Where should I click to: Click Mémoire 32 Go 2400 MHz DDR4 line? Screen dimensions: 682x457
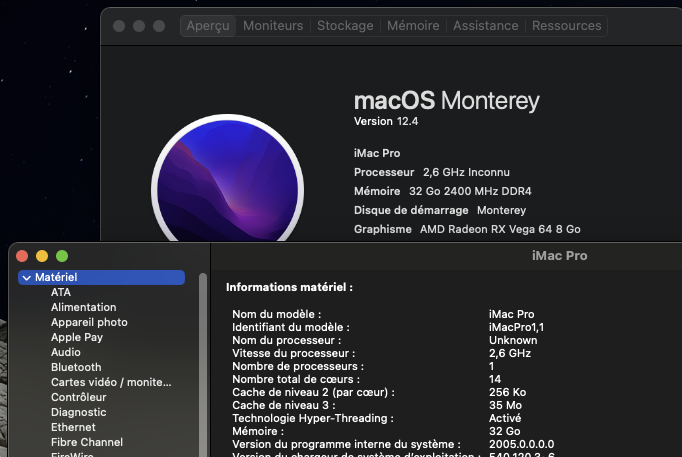443,191
